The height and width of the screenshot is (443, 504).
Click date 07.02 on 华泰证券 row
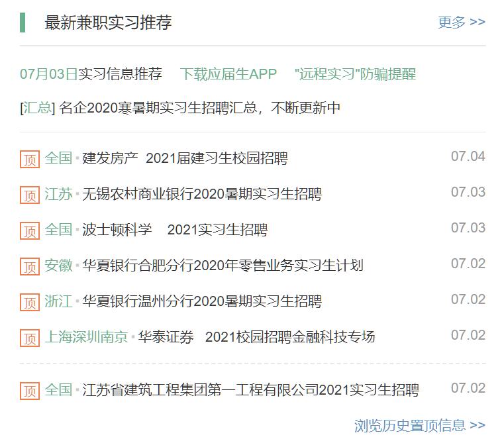click(x=468, y=335)
